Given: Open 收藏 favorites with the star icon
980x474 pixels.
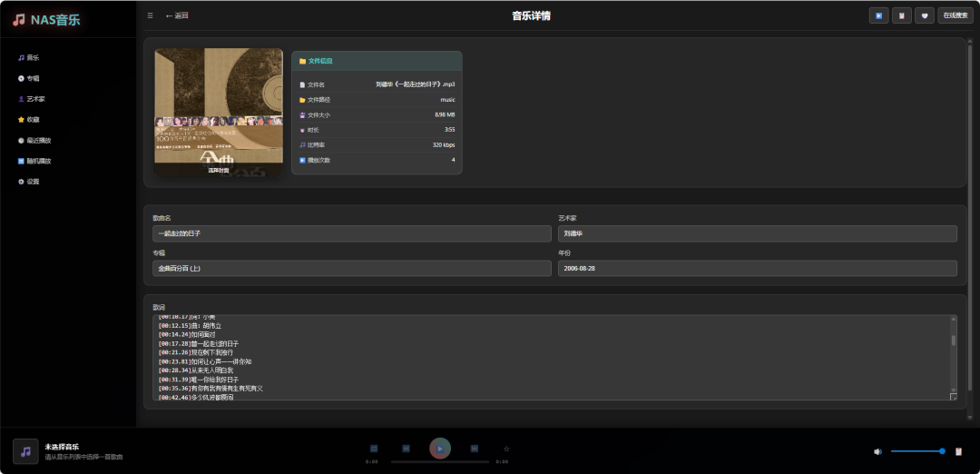Looking at the screenshot, I should [32, 120].
